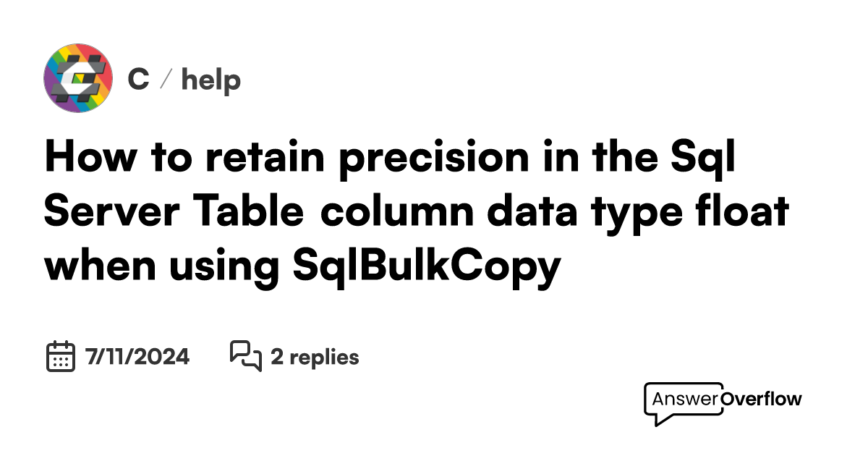Click the slash separator between C and help

click(165, 80)
